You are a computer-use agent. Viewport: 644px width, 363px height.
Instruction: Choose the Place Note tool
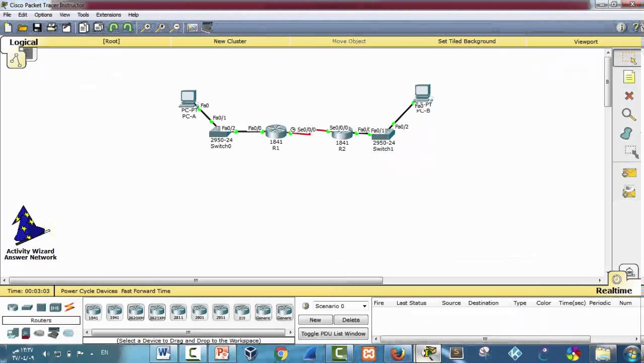point(629,77)
